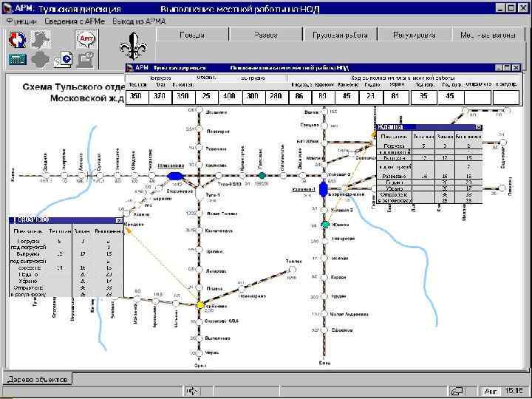Click the field showing 300
532x399 pixels.
pos(253,97)
